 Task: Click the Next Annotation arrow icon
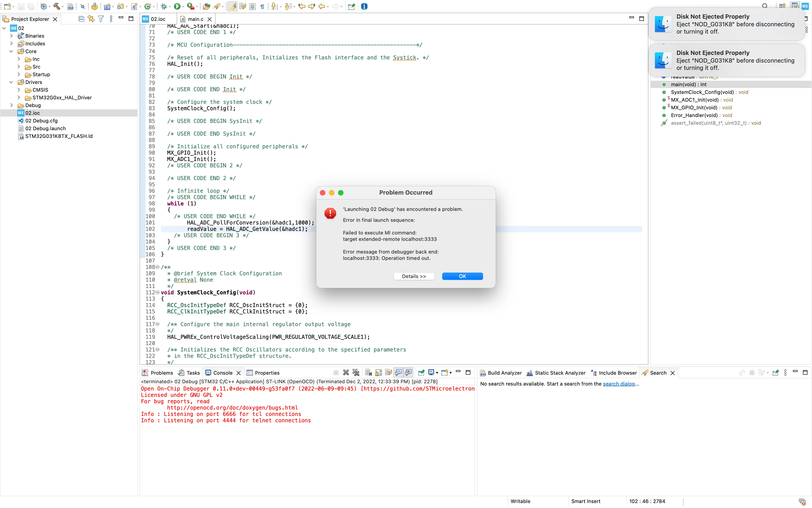point(274,6)
